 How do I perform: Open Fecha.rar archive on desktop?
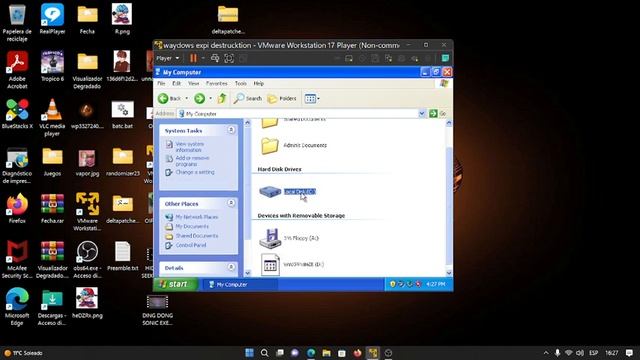[52, 208]
